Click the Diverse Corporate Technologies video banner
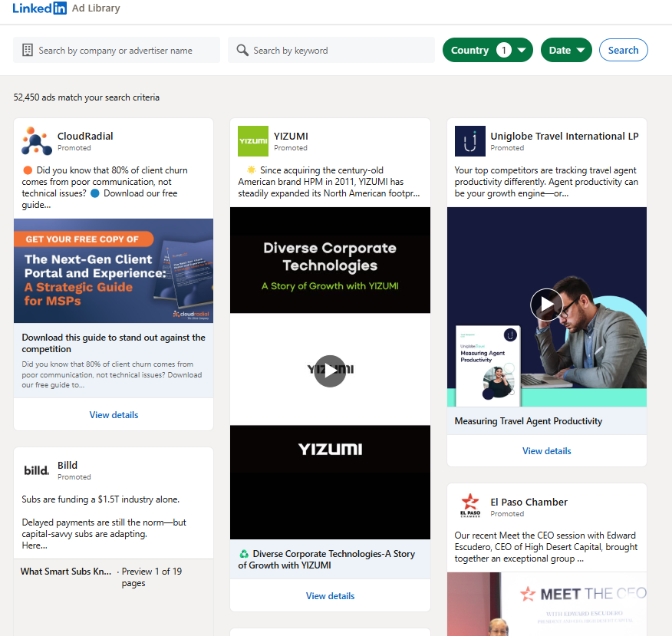672x636 pixels. [x=330, y=260]
